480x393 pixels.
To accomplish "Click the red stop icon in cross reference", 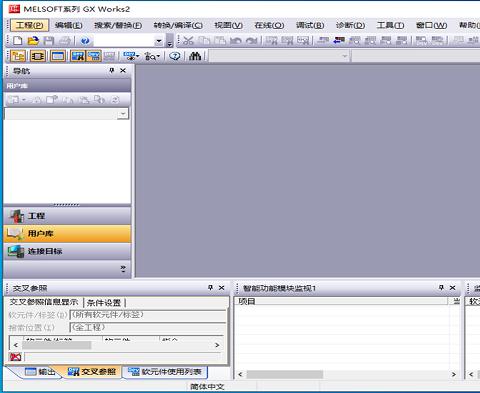I will [x=15, y=357].
